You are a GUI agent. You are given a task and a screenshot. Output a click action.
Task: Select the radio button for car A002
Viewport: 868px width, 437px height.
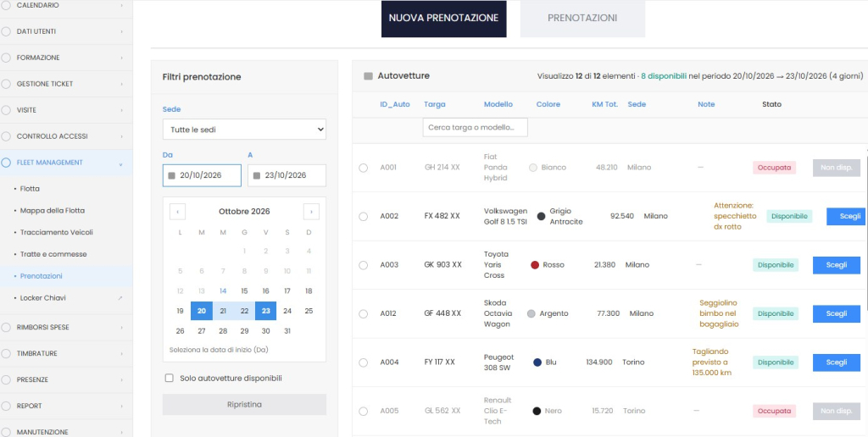point(363,216)
